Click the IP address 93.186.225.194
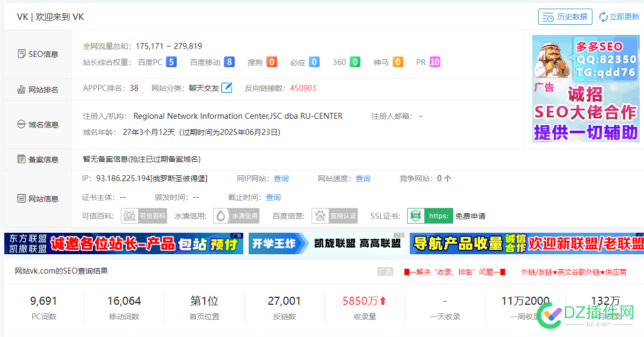The image size is (644, 337). point(123,178)
